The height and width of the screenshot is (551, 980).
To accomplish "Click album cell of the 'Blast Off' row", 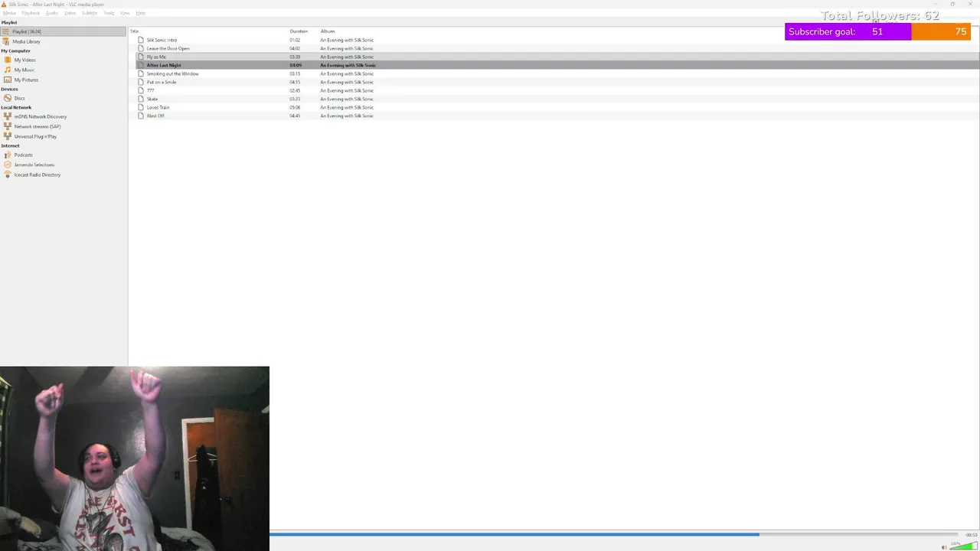I will (x=347, y=116).
